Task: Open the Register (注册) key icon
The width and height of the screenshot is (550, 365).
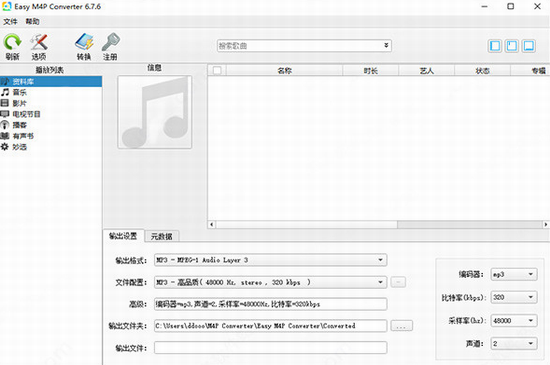Action: point(110,42)
